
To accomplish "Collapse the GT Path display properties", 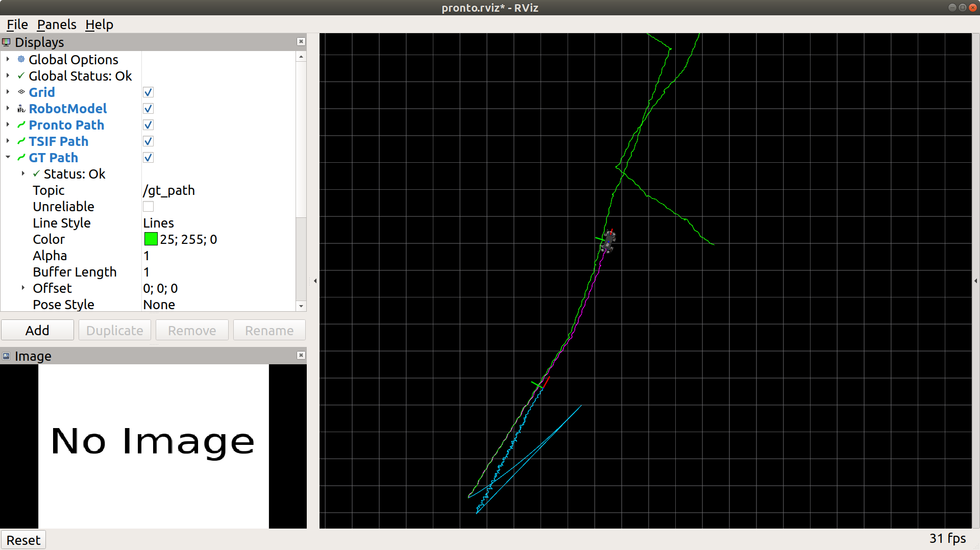I will pos(8,157).
